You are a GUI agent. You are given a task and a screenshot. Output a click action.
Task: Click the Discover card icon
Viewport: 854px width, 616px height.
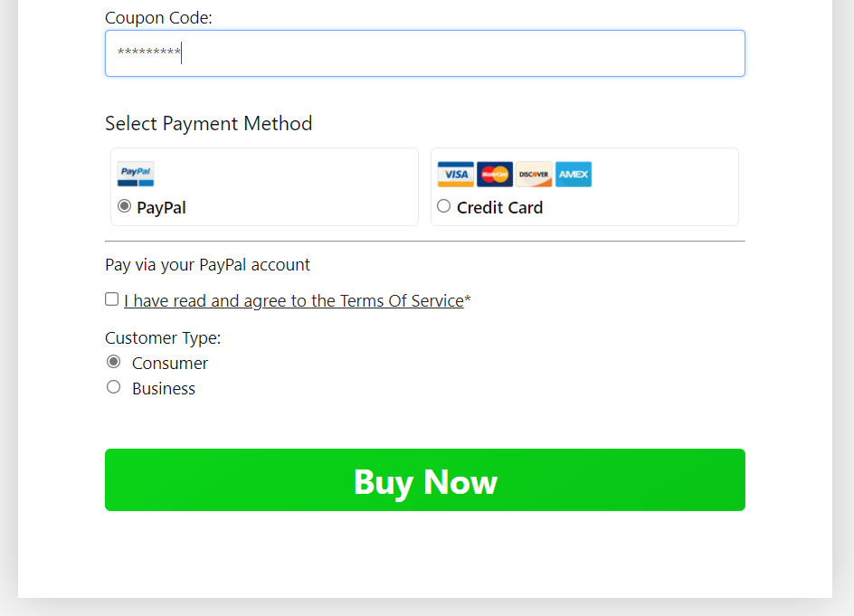[x=534, y=175]
